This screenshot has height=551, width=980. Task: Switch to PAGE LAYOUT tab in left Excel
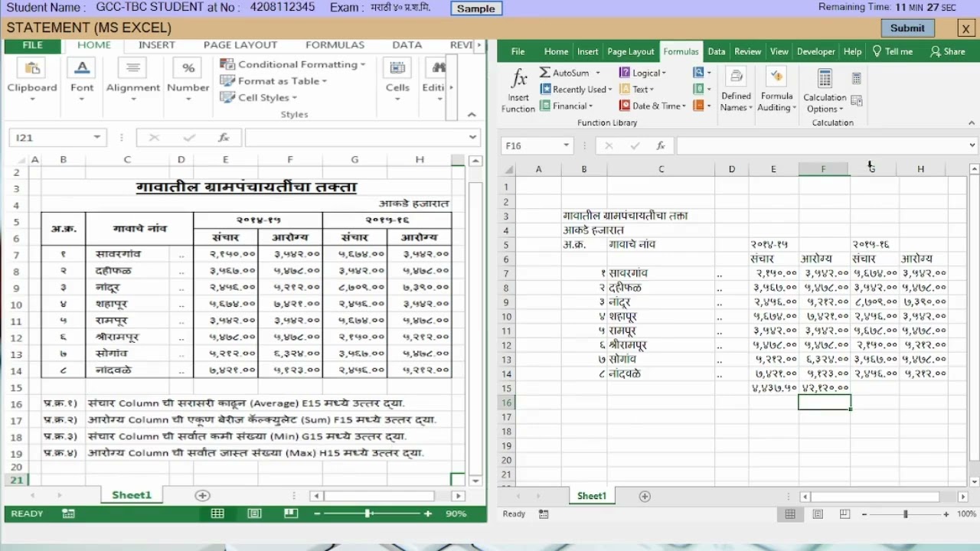pyautogui.click(x=240, y=45)
